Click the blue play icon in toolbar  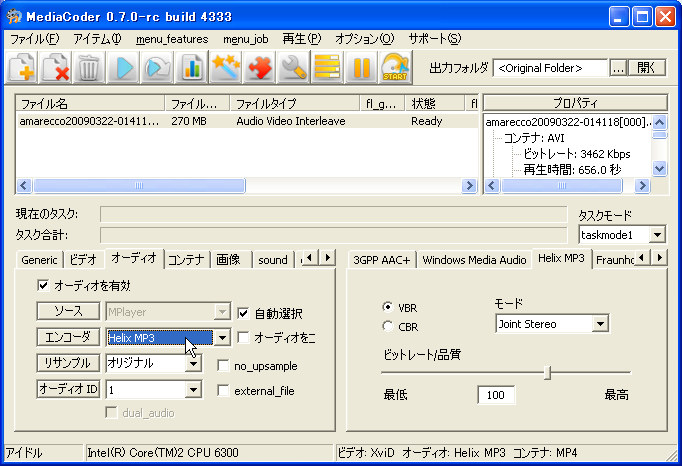click(124, 68)
